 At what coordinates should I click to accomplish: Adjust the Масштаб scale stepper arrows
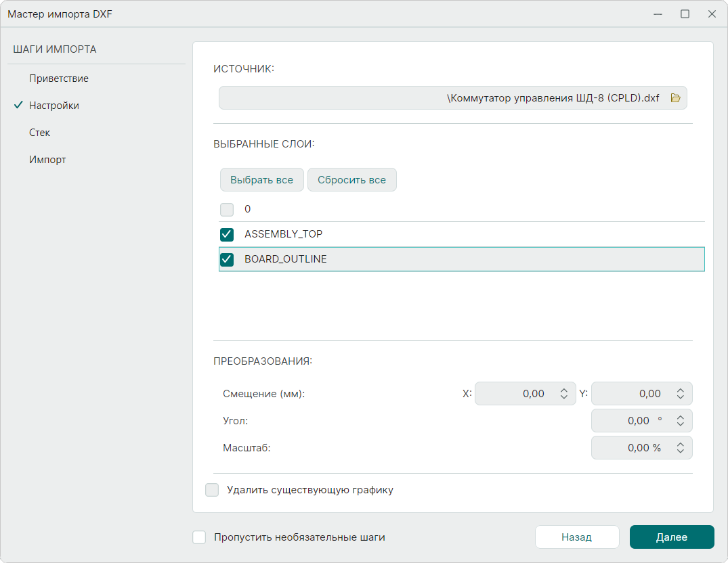(x=680, y=448)
